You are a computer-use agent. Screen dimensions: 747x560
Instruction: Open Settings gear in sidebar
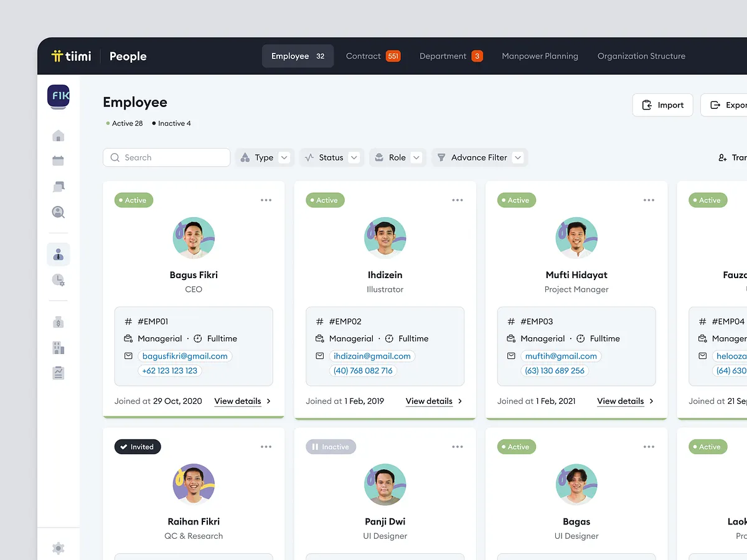click(59, 548)
